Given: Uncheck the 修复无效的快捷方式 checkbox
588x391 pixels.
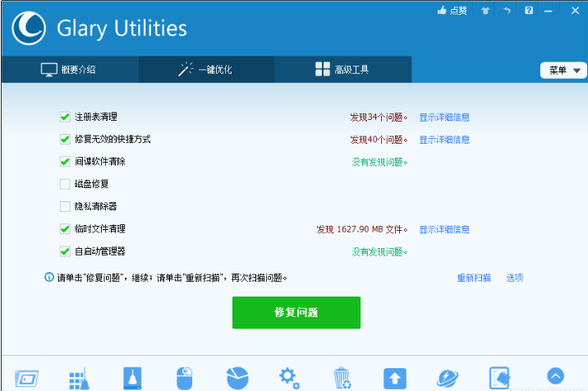Looking at the screenshot, I should [65, 139].
